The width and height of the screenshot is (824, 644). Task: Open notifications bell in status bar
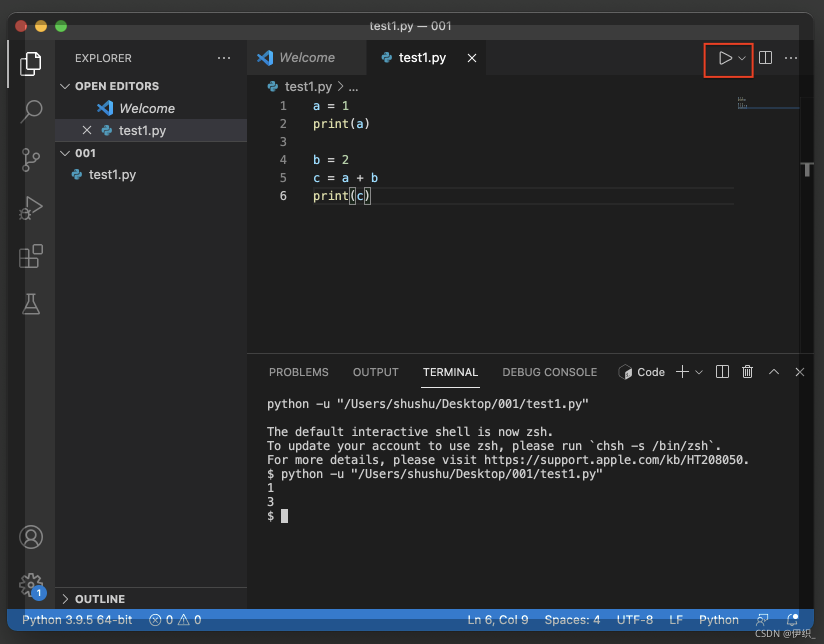pyautogui.click(x=792, y=619)
